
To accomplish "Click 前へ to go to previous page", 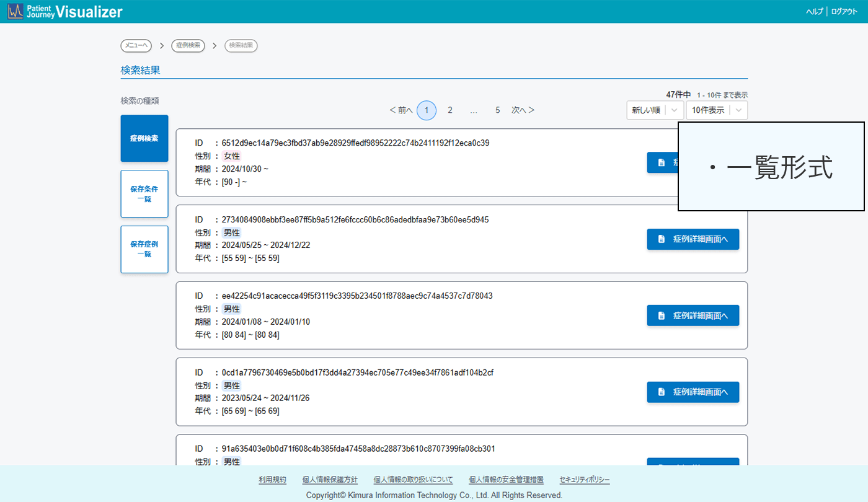I will tap(401, 110).
